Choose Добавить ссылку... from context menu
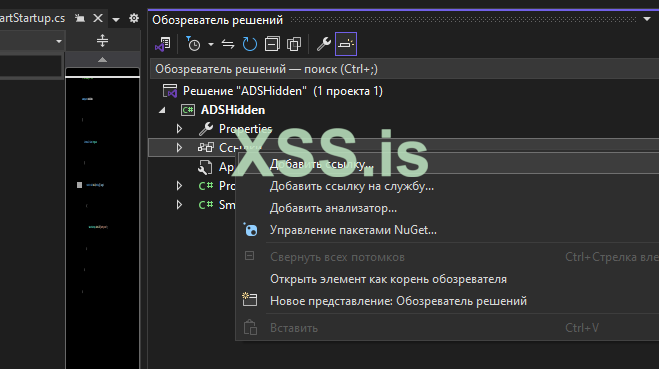The image size is (659, 369). coord(448,164)
